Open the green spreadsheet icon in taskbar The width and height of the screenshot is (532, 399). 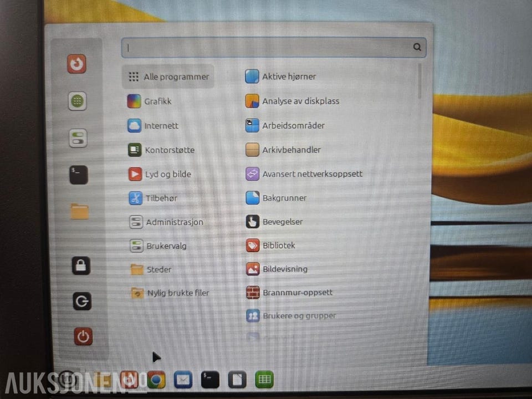coord(264,379)
